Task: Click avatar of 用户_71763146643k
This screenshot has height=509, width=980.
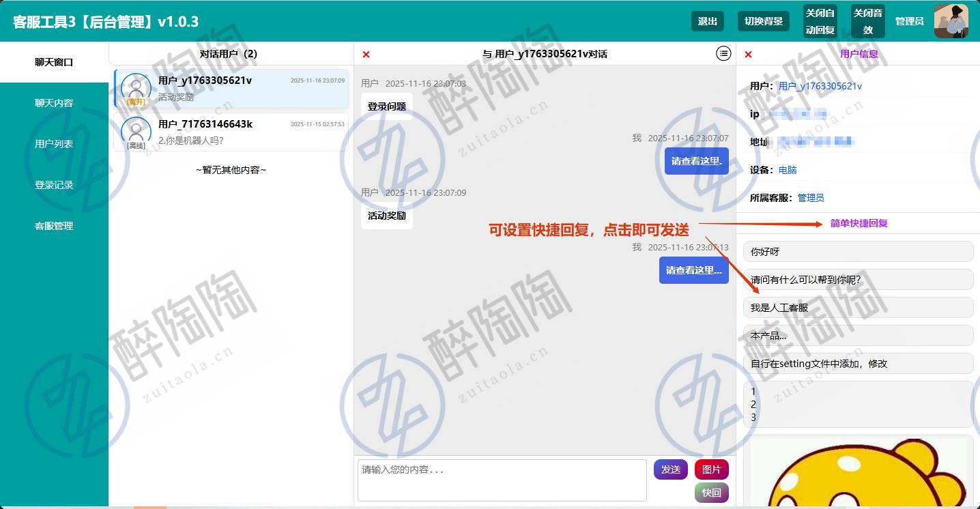Action: click(136, 131)
